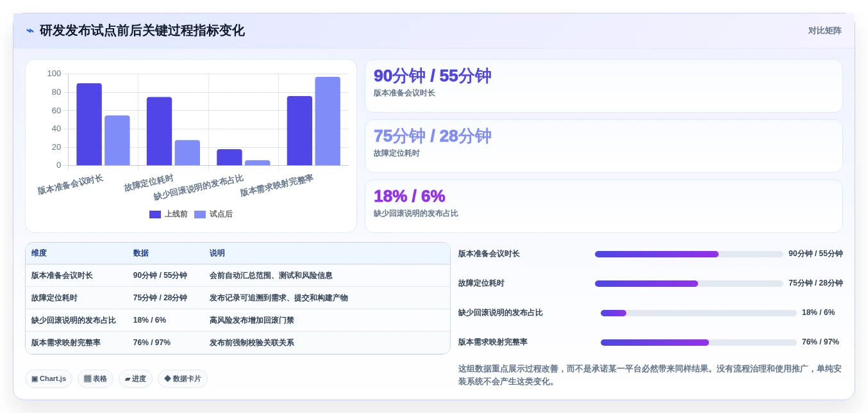Select table row cell 缺少回滚说明的发布占比
The height and width of the screenshot is (413, 868).
[74, 320]
